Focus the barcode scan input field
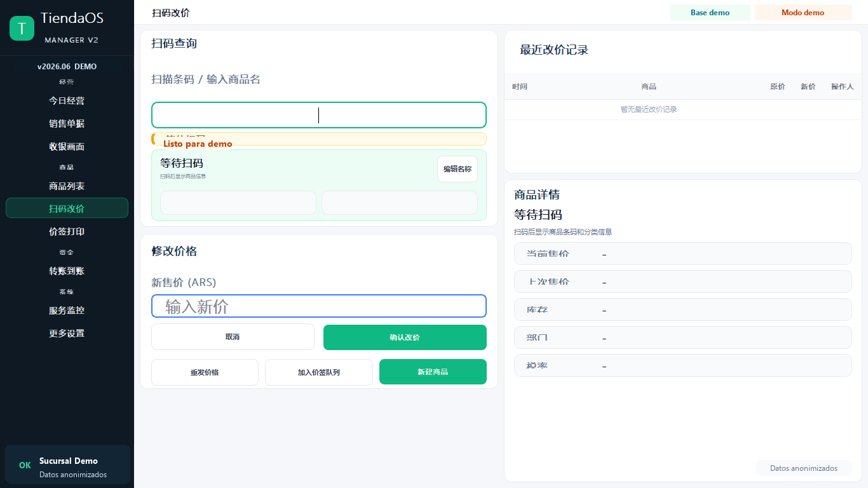Viewport: 868px width, 488px height. (319, 115)
